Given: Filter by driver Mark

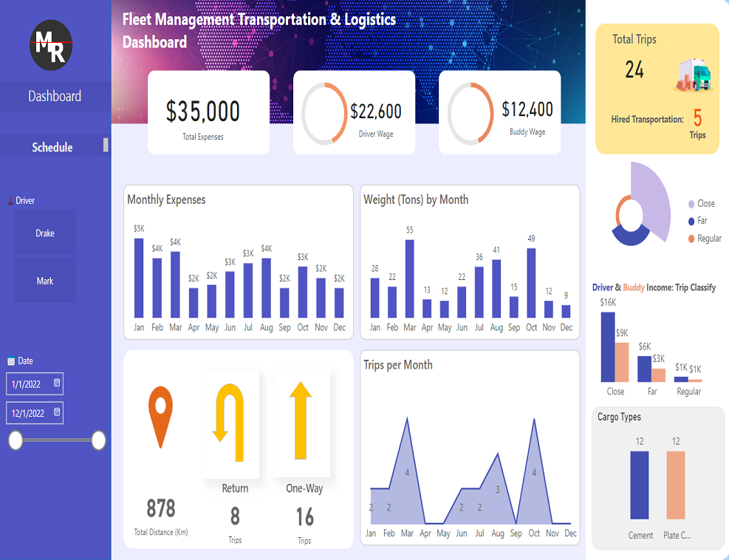Looking at the screenshot, I should pos(45,281).
